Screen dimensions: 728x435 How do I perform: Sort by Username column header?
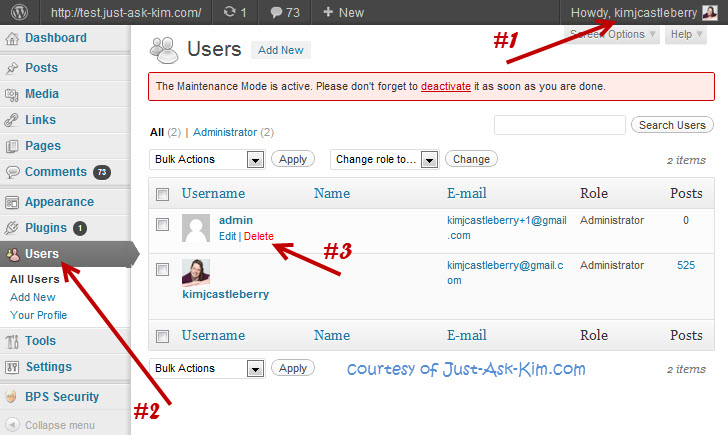[213, 193]
